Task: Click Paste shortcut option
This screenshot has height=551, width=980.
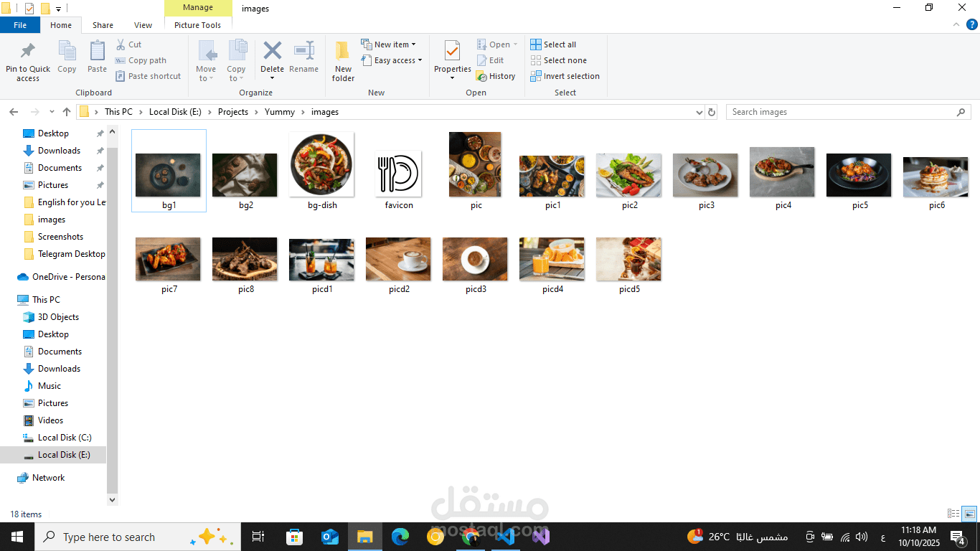Action: (x=148, y=76)
